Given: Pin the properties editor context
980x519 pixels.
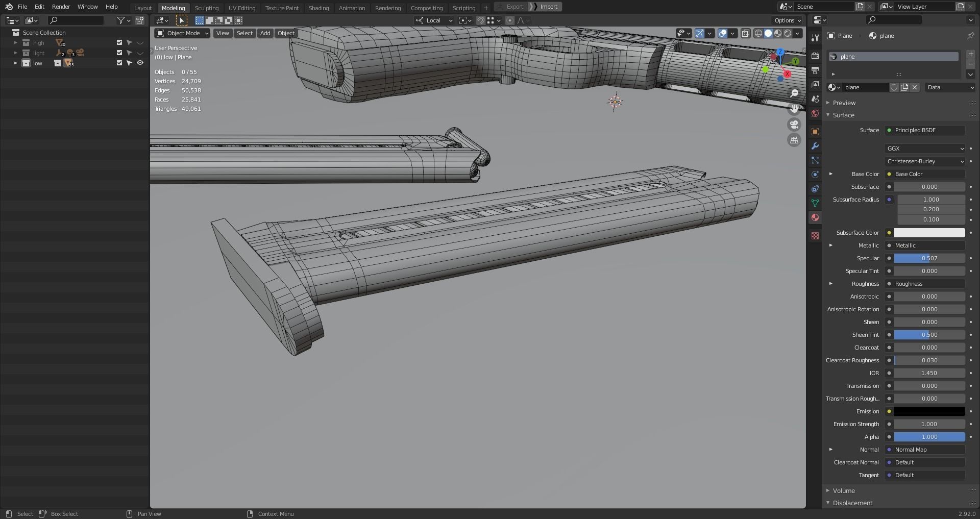Looking at the screenshot, I should [x=970, y=36].
